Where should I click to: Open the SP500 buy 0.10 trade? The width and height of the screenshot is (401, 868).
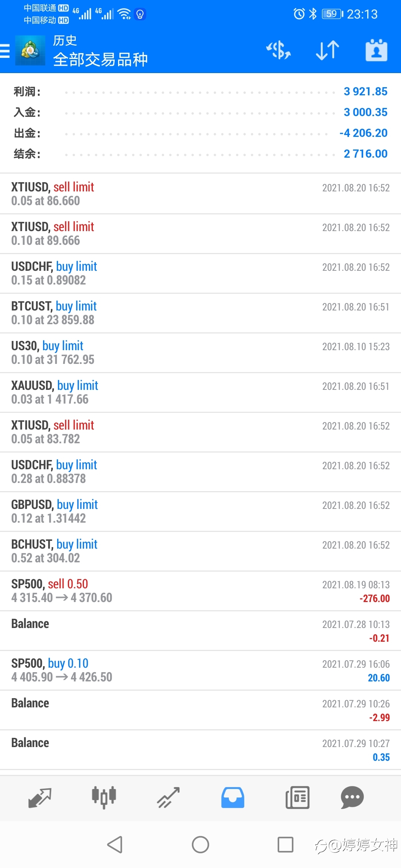(200, 670)
